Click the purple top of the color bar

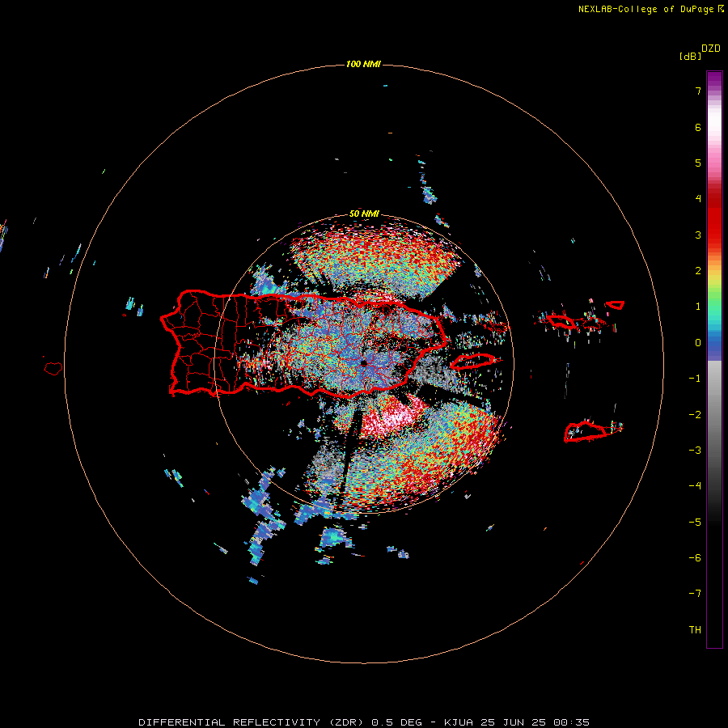coord(714,81)
